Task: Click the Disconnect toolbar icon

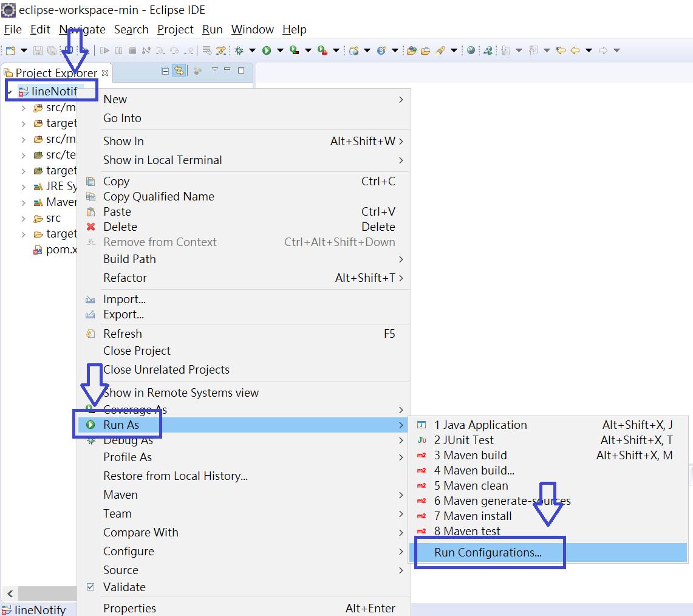Action: click(146, 50)
